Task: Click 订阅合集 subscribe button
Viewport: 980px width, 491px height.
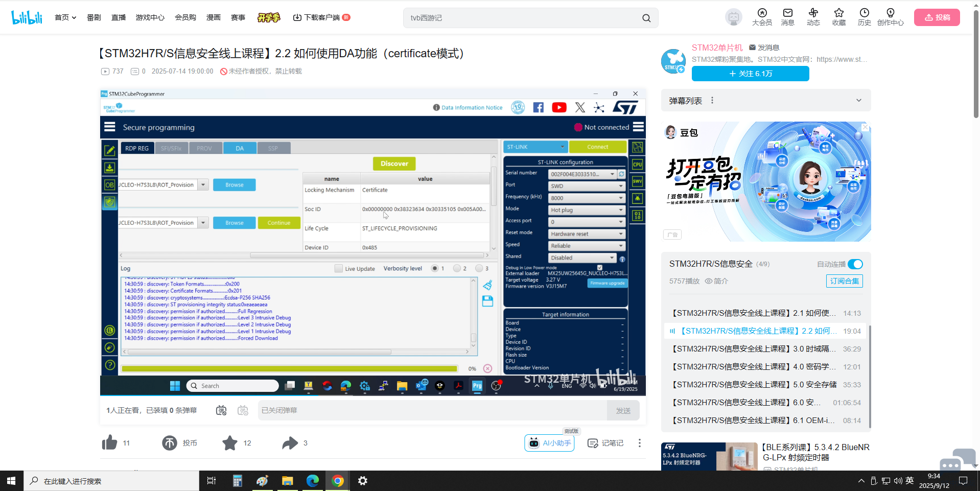Action: pos(844,281)
